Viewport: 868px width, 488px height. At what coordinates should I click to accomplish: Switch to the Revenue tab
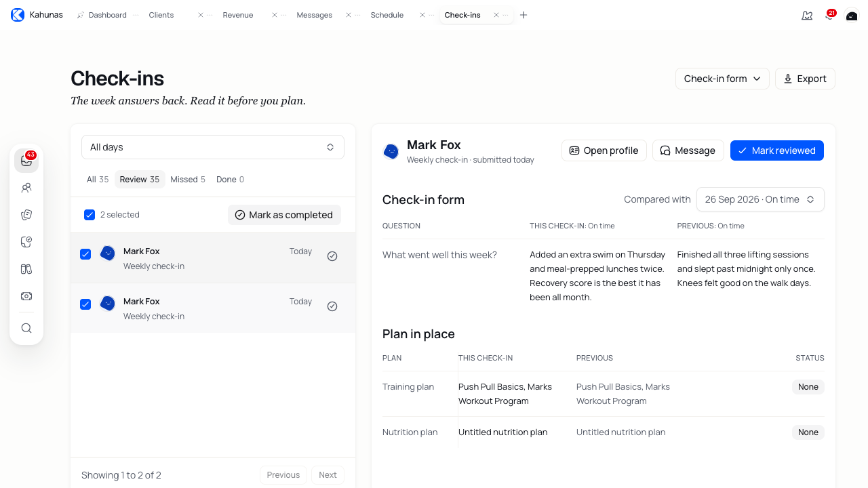point(238,15)
